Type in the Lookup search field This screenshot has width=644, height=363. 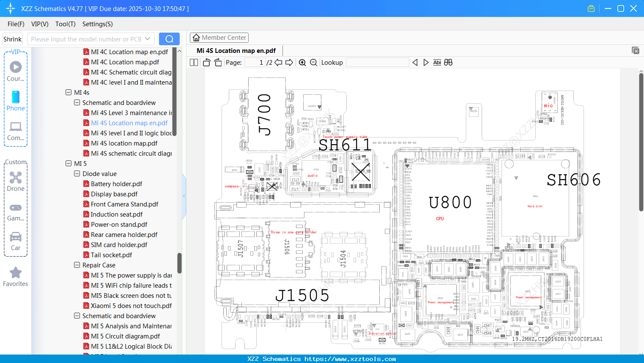click(x=377, y=62)
